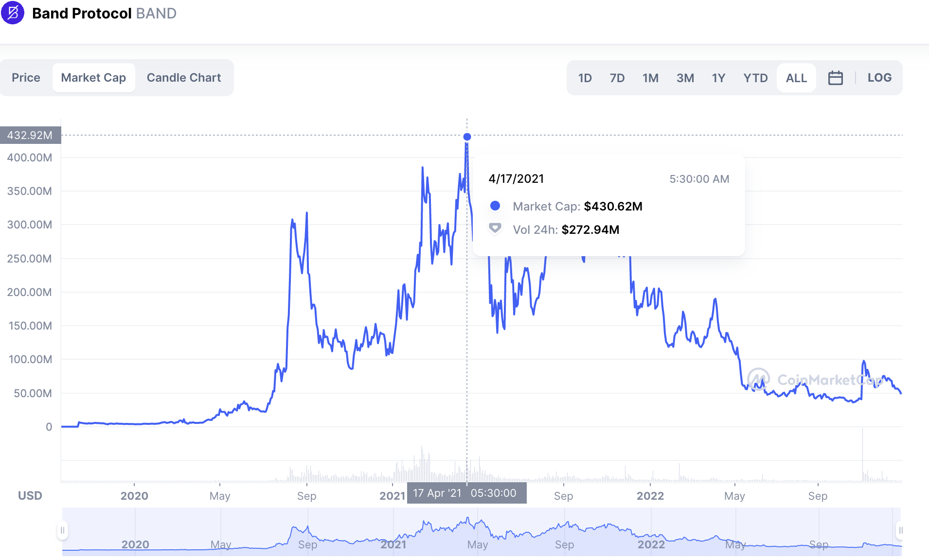This screenshot has height=560, width=929.
Task: Select the 7D time range
Action: (x=617, y=77)
